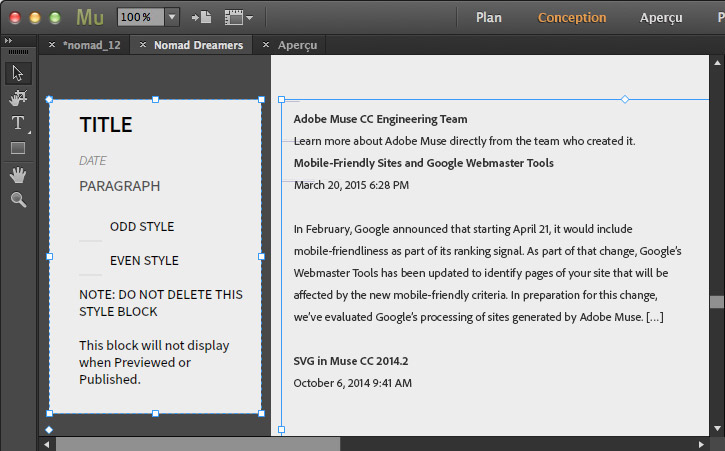
Task: Close the Aperçu document tab
Action: (x=265, y=45)
